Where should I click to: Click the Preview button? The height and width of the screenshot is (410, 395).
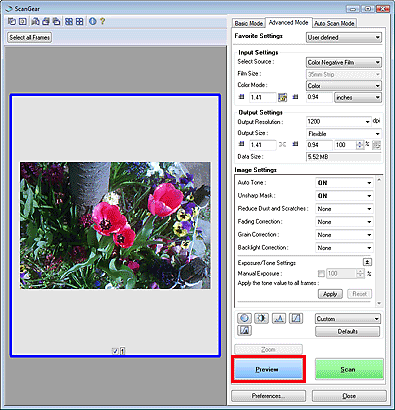tap(267, 369)
